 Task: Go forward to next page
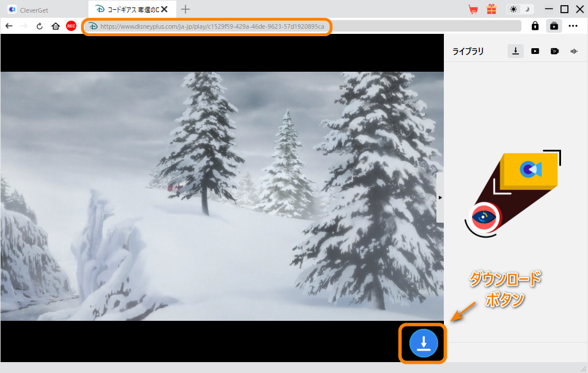point(24,26)
